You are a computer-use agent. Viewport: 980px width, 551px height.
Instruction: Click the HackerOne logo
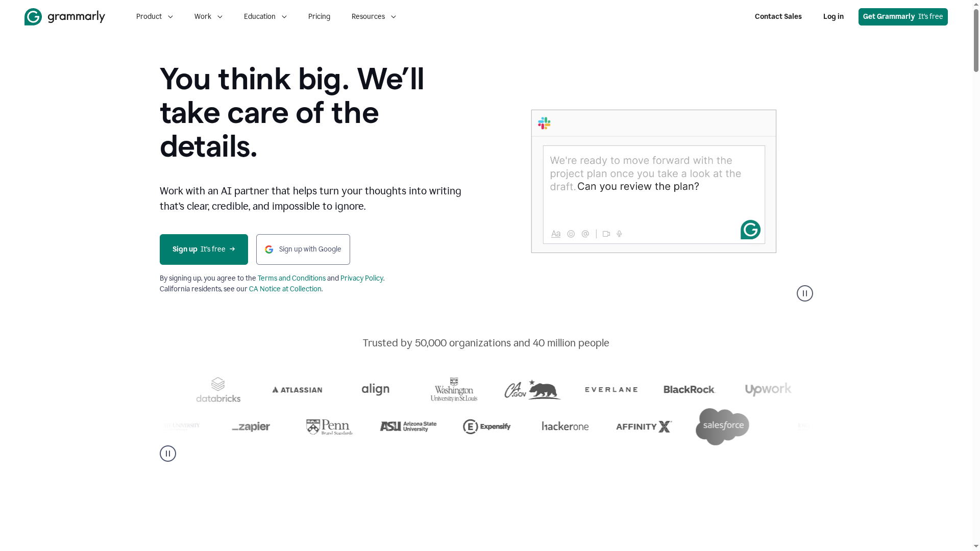[x=565, y=427]
